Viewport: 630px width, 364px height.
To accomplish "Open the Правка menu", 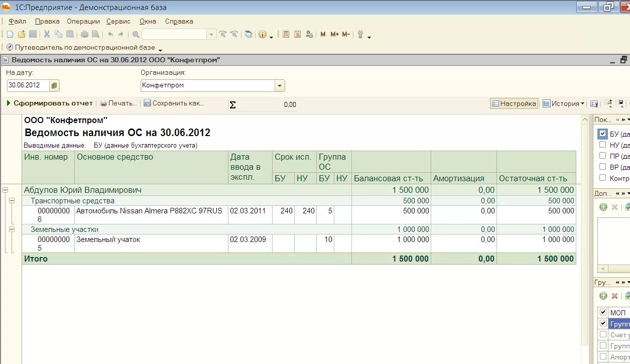I will pyautogui.click(x=47, y=21).
